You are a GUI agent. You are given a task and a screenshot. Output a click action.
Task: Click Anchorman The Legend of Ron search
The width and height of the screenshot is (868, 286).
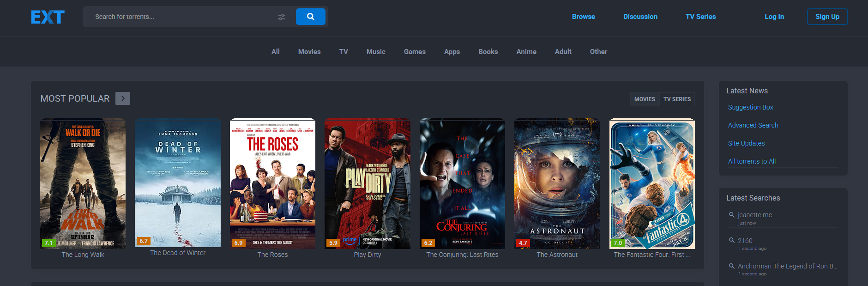click(x=788, y=266)
